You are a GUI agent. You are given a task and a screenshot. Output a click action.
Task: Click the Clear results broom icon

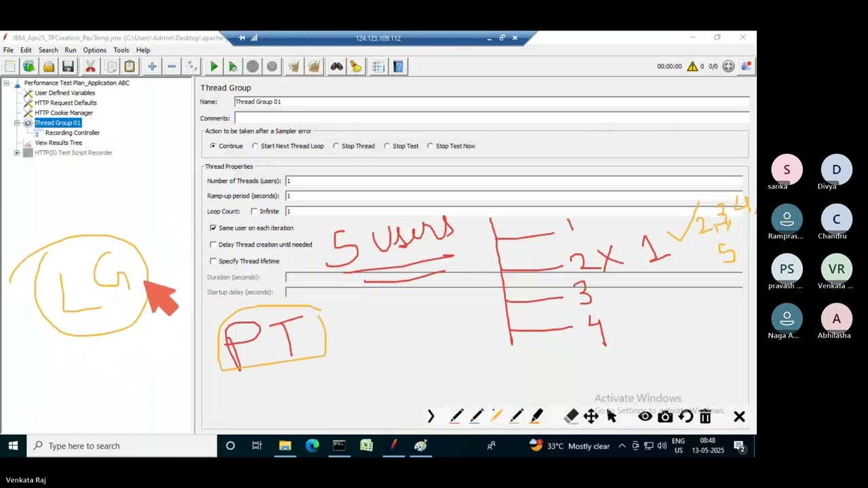(x=294, y=66)
